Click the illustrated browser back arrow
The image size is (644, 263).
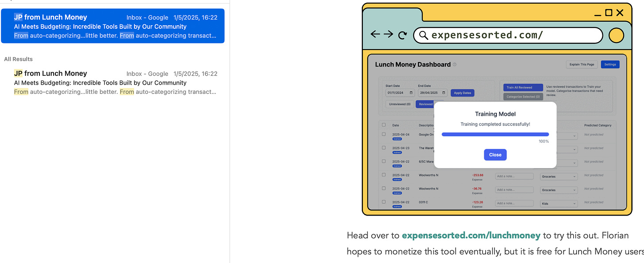pyautogui.click(x=375, y=35)
